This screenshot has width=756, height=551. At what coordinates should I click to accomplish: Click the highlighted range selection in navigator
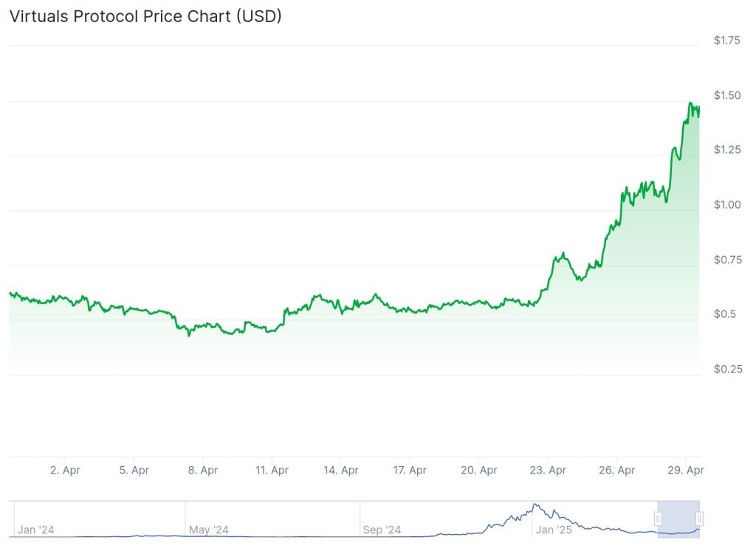pyautogui.click(x=679, y=519)
